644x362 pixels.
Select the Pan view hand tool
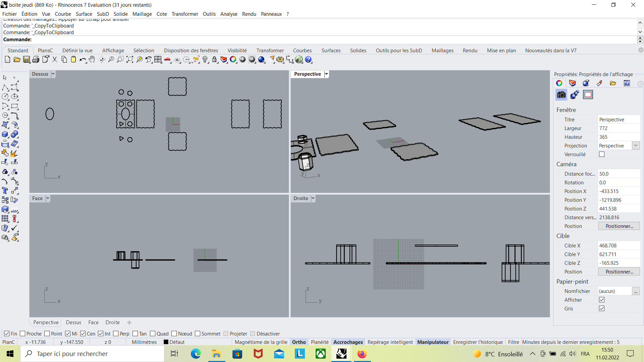[x=92, y=60]
